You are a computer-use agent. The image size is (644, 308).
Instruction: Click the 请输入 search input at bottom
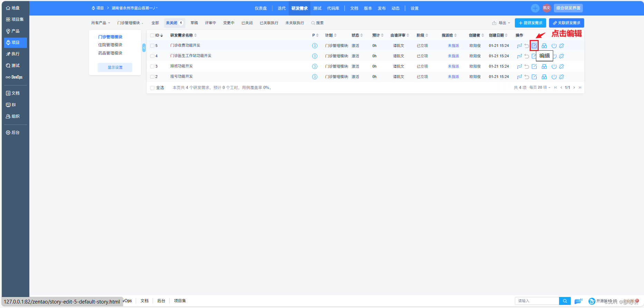[x=537, y=301]
